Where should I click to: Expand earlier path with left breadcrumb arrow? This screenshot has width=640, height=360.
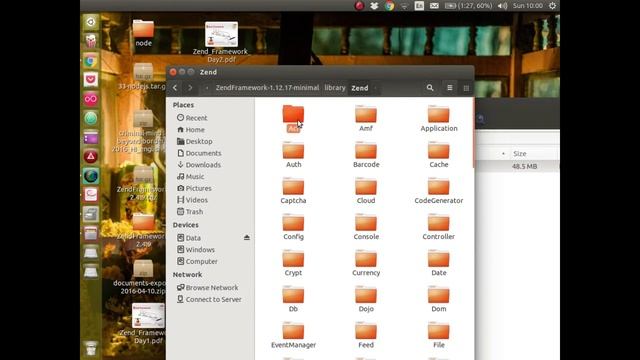click(x=207, y=88)
